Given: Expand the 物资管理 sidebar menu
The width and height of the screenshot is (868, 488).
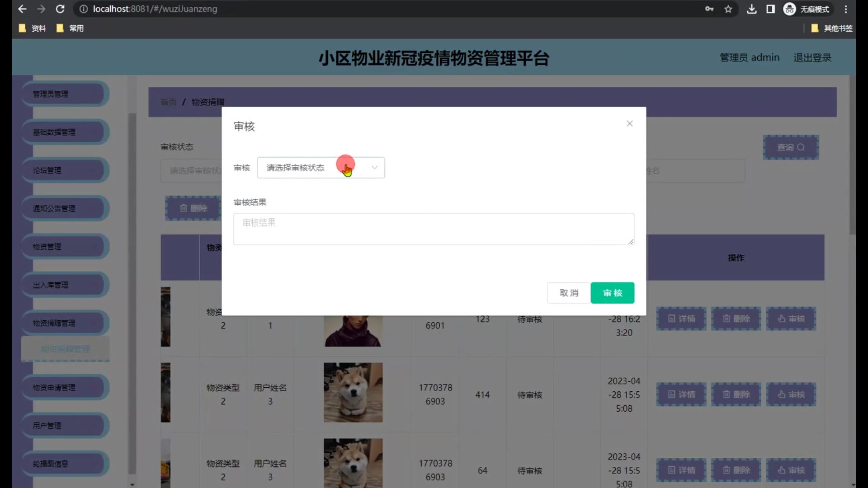Looking at the screenshot, I should tap(65, 247).
